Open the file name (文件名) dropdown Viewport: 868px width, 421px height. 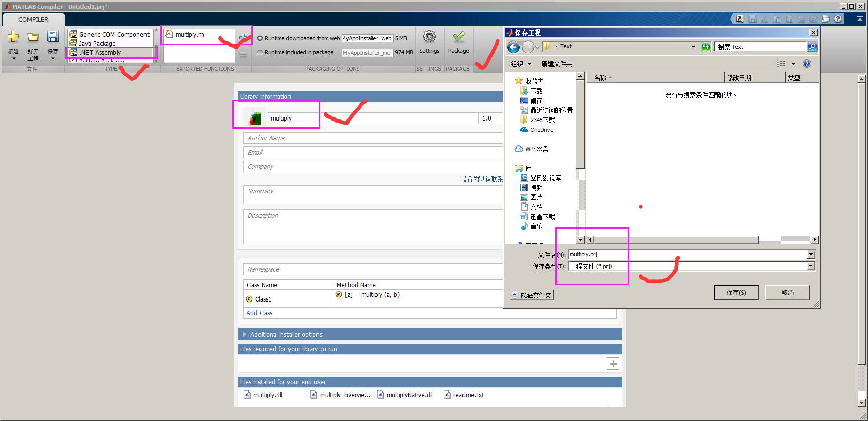click(x=811, y=254)
